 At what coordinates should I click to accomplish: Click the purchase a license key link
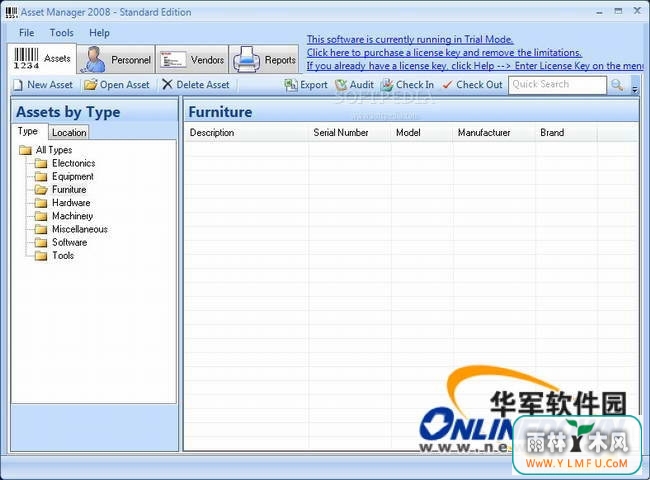(x=444, y=53)
